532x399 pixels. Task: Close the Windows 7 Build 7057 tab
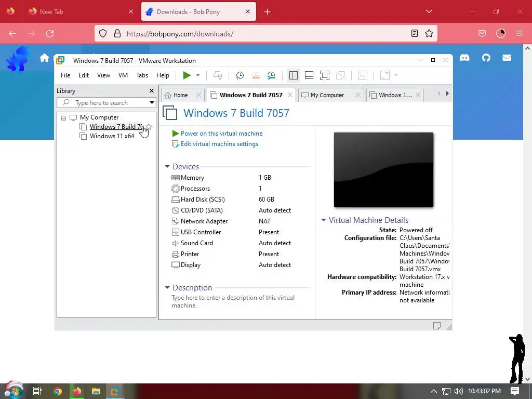coord(290,95)
